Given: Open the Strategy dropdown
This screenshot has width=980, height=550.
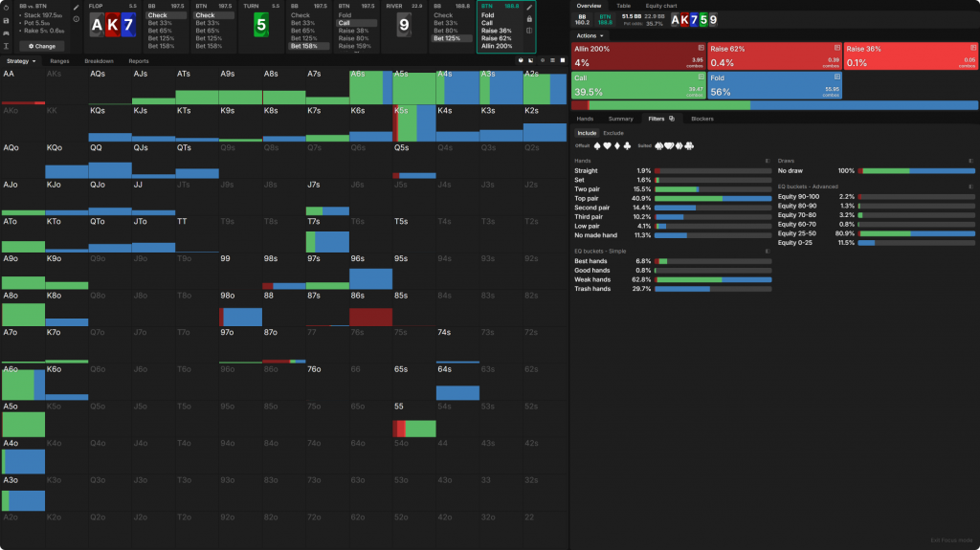Looking at the screenshot, I should tap(21, 61).
